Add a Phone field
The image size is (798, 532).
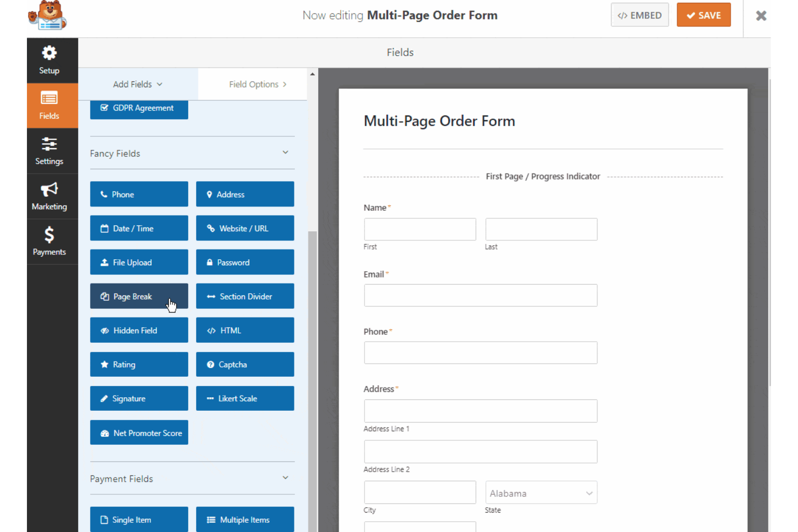click(x=139, y=194)
